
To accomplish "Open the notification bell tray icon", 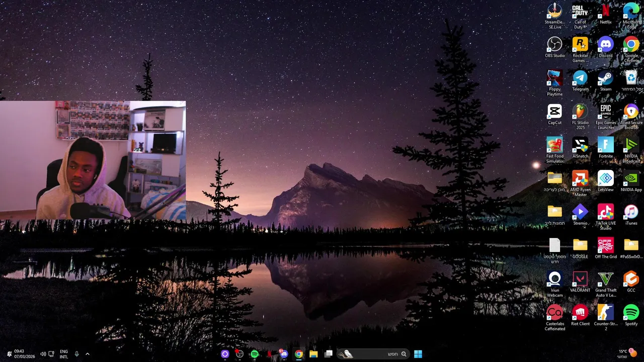I will tap(9, 354).
